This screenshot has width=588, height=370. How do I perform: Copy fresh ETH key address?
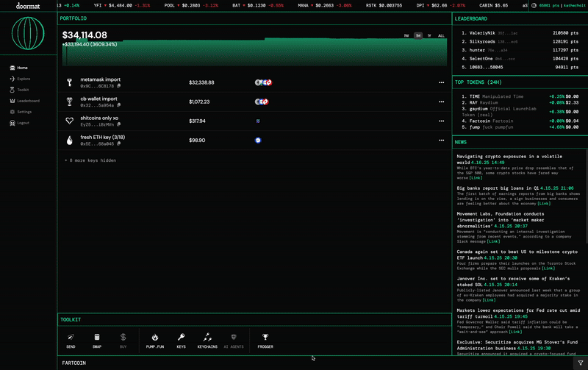118,143
